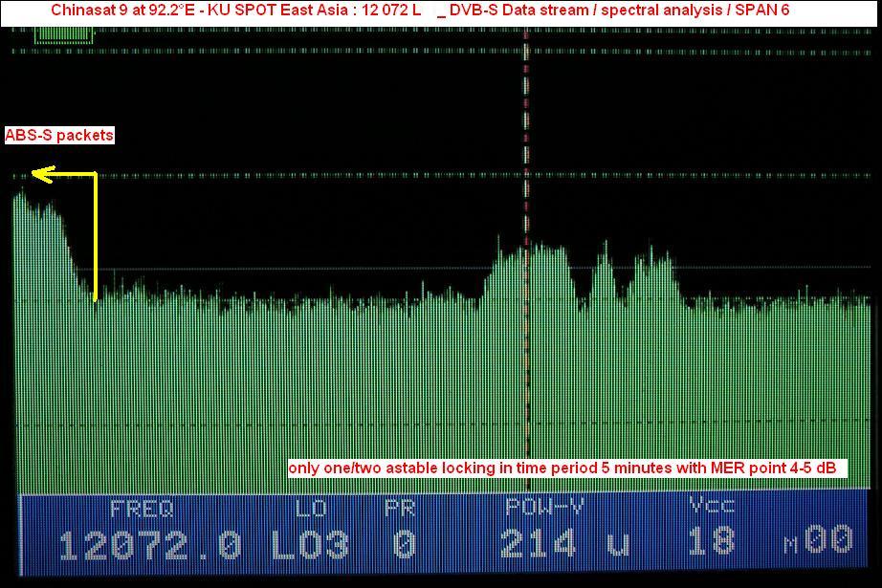
Task: Select the LO3 local oscillator value
Action: coord(311,545)
